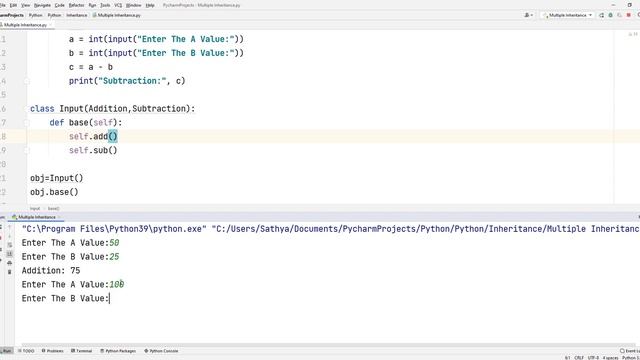
Task: Open the VCS menu
Action: [118, 5]
